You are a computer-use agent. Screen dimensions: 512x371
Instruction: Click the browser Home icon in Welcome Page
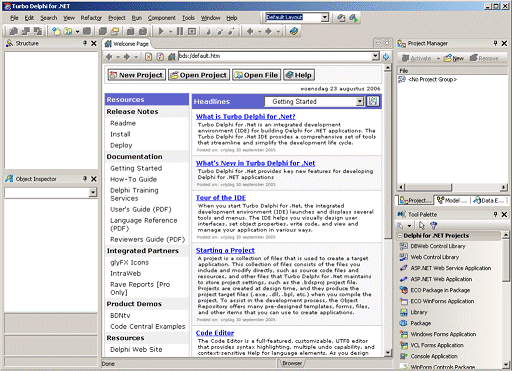172,57
